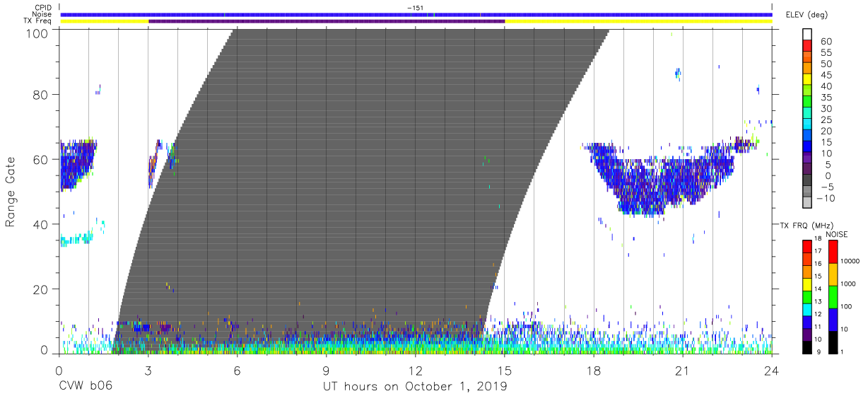
Task: Click the 'CVW b06' radar beam label
Action: click(x=86, y=387)
